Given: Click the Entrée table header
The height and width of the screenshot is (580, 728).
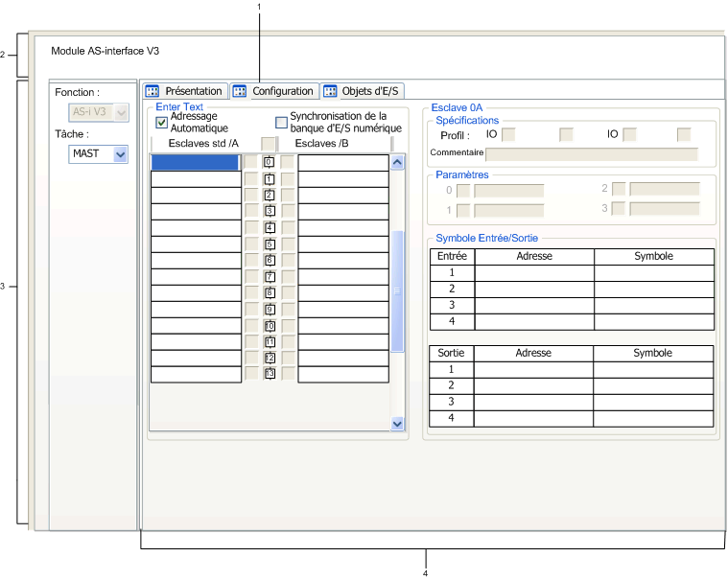Looking at the screenshot, I should 452,256.
